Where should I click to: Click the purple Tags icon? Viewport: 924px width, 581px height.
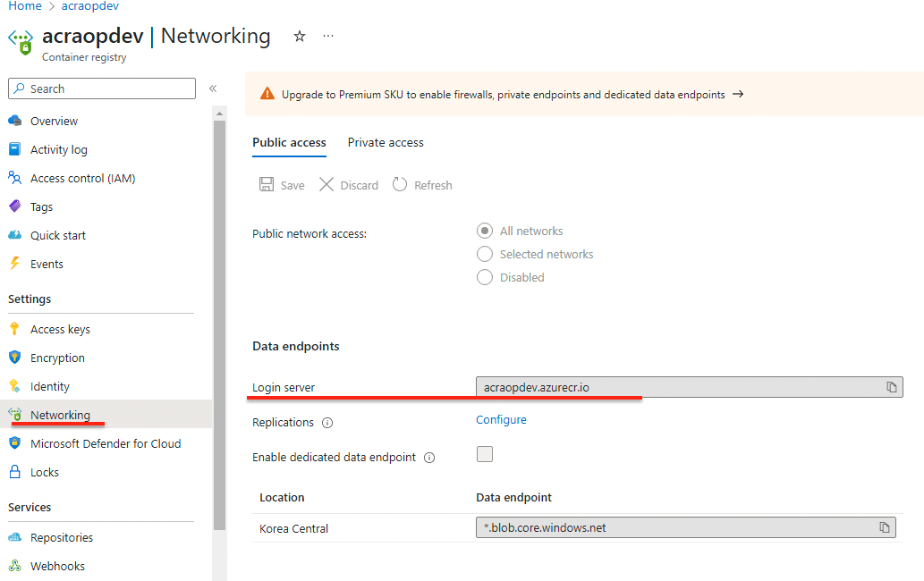pos(15,206)
